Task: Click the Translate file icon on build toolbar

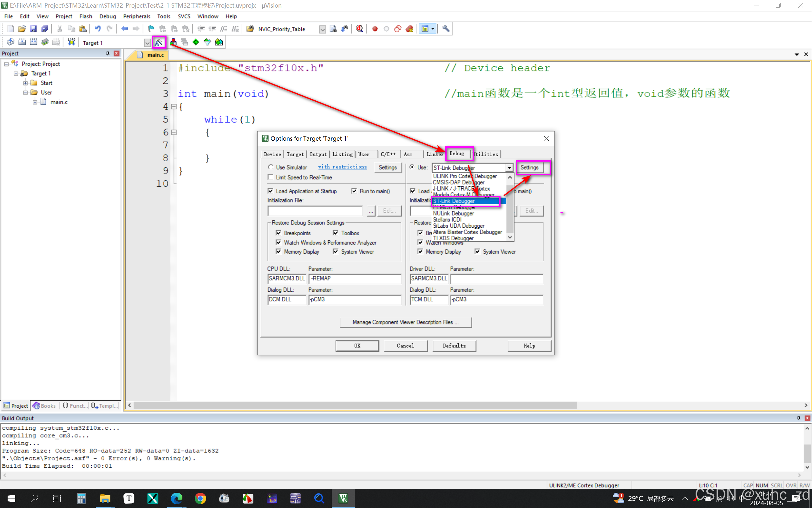Action: click(10, 42)
